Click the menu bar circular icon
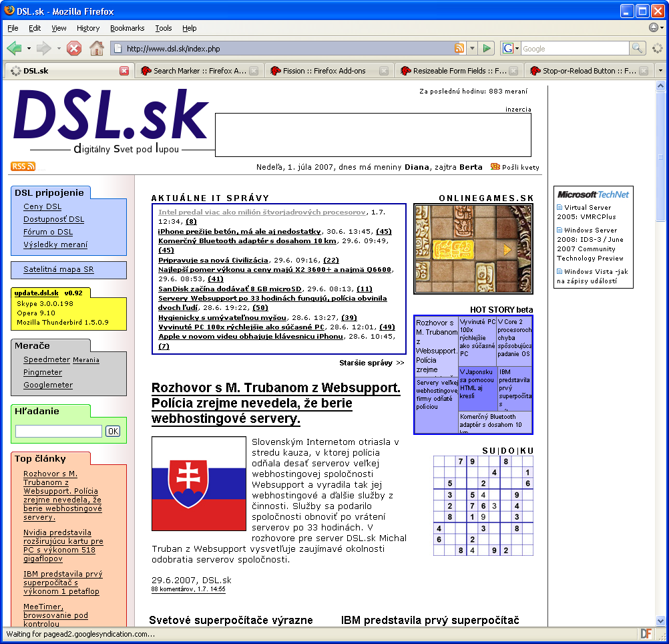The width and height of the screenshot is (669, 644). click(x=654, y=28)
